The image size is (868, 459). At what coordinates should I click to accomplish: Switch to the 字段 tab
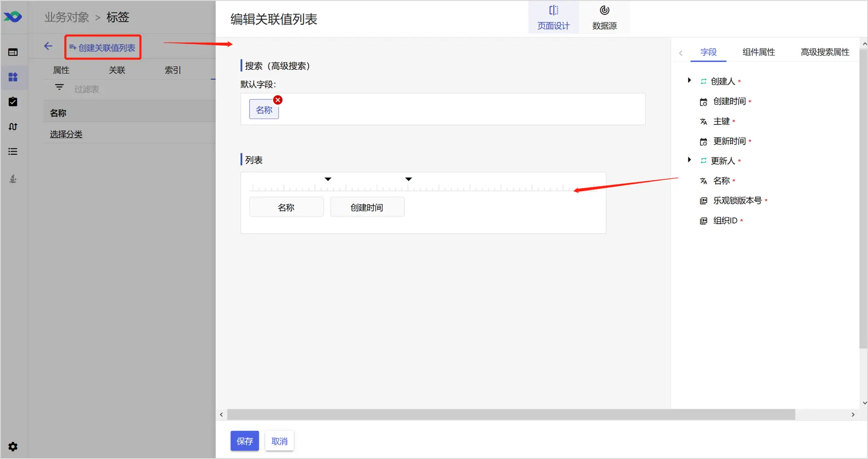pyautogui.click(x=708, y=52)
